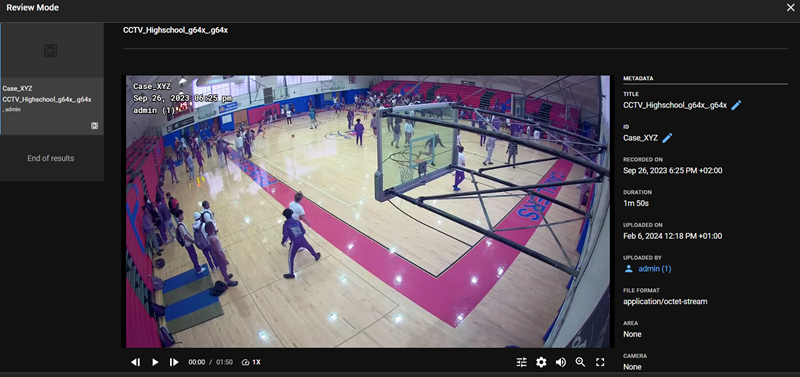Select the duration value 1m 50s
This screenshot has width=800, height=377.
(636, 203)
